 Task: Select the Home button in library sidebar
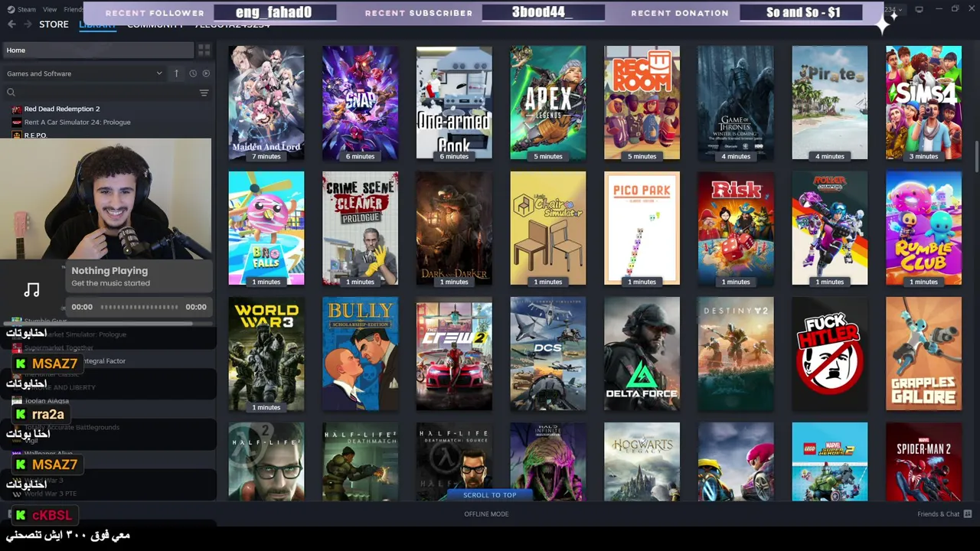click(97, 50)
